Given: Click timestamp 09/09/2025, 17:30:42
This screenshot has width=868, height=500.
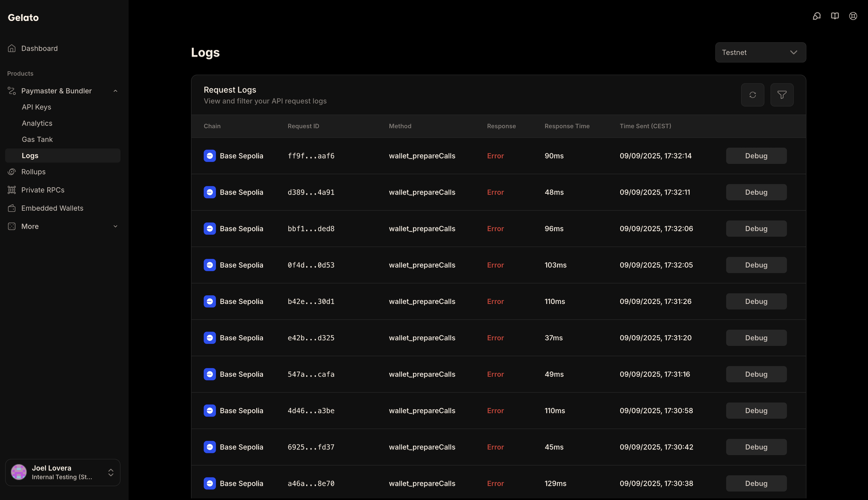Looking at the screenshot, I should pyautogui.click(x=656, y=447).
